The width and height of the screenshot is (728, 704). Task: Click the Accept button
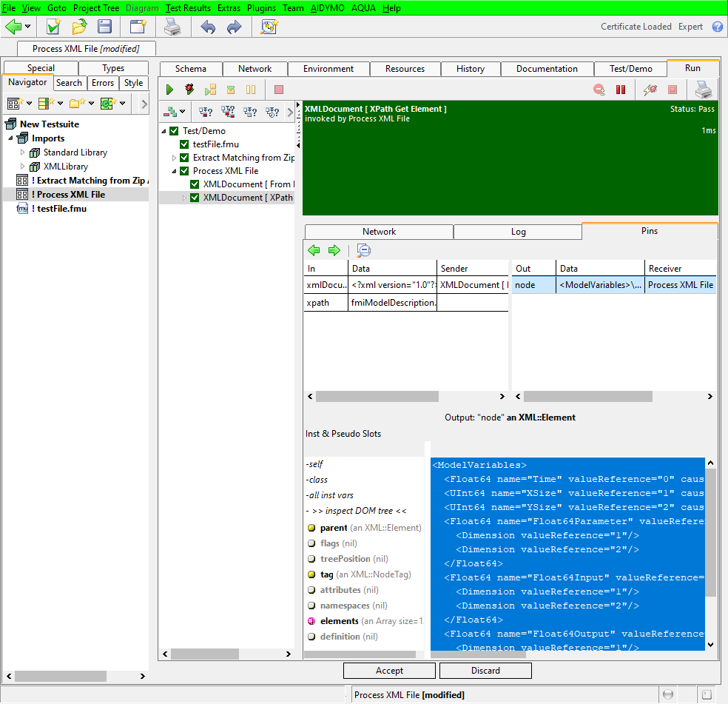[x=389, y=671]
